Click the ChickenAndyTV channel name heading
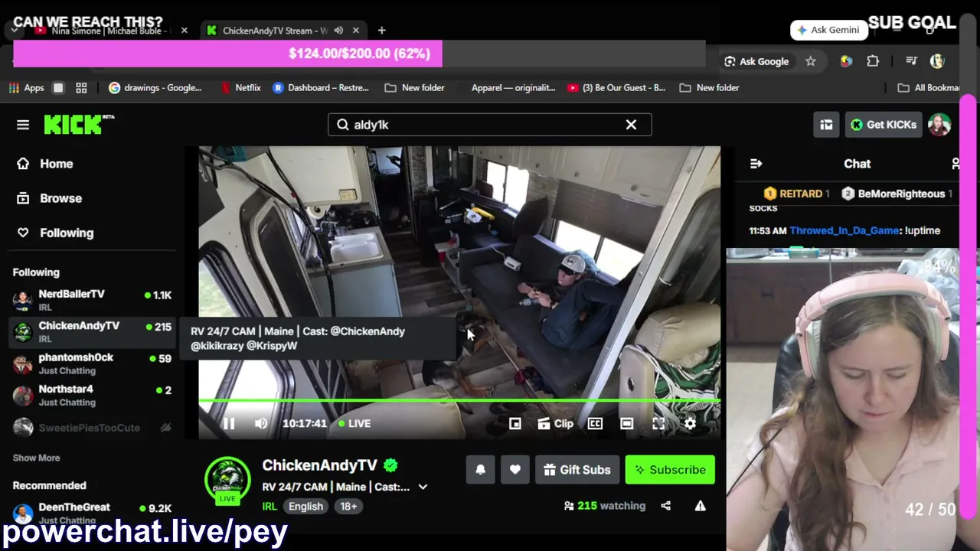The height and width of the screenshot is (551, 980). click(x=319, y=465)
